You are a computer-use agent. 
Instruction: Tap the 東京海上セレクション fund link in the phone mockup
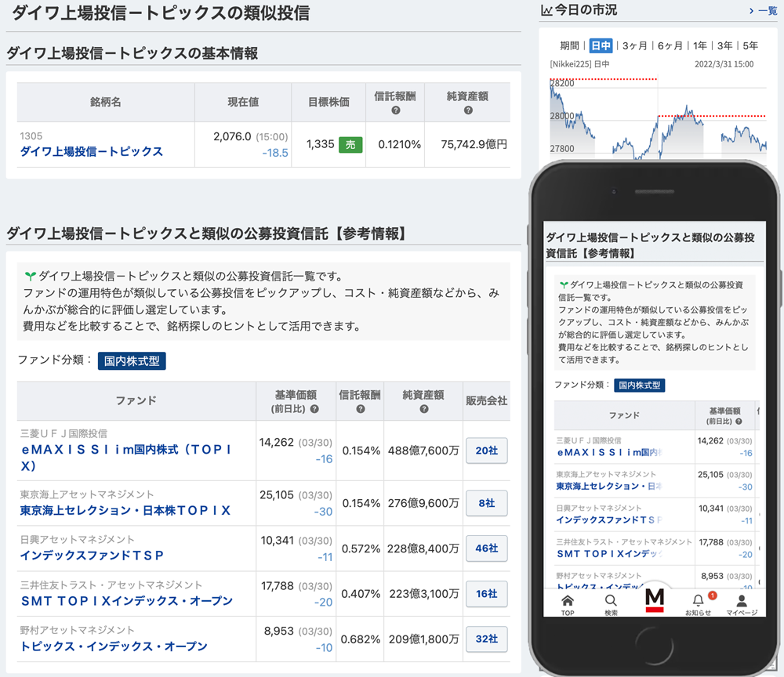pyautogui.click(x=609, y=486)
